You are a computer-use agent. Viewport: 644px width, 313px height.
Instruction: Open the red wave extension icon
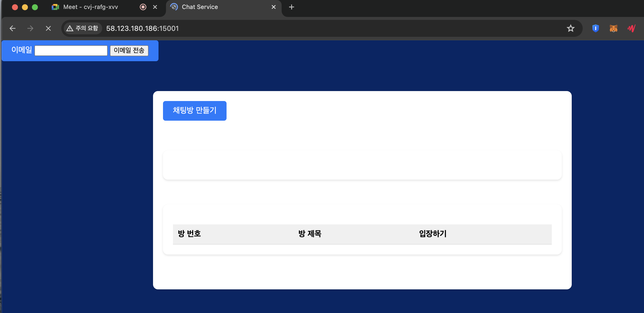click(x=631, y=28)
